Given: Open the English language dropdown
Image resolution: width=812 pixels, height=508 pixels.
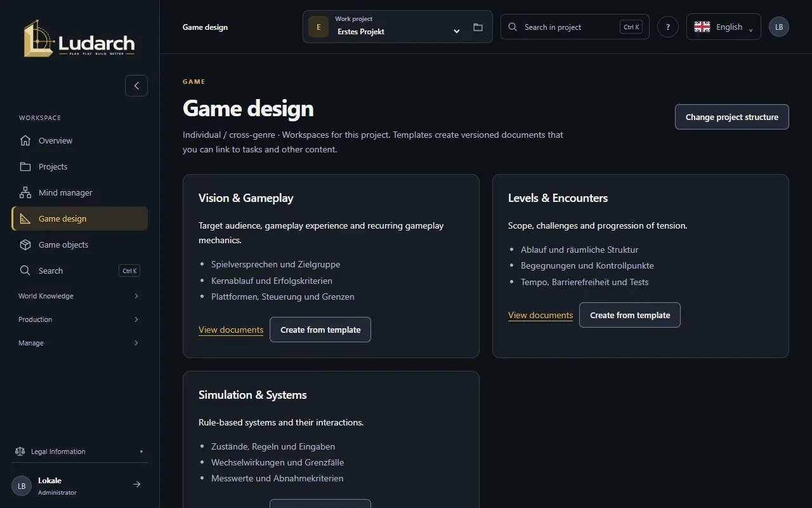Looking at the screenshot, I should click(724, 27).
